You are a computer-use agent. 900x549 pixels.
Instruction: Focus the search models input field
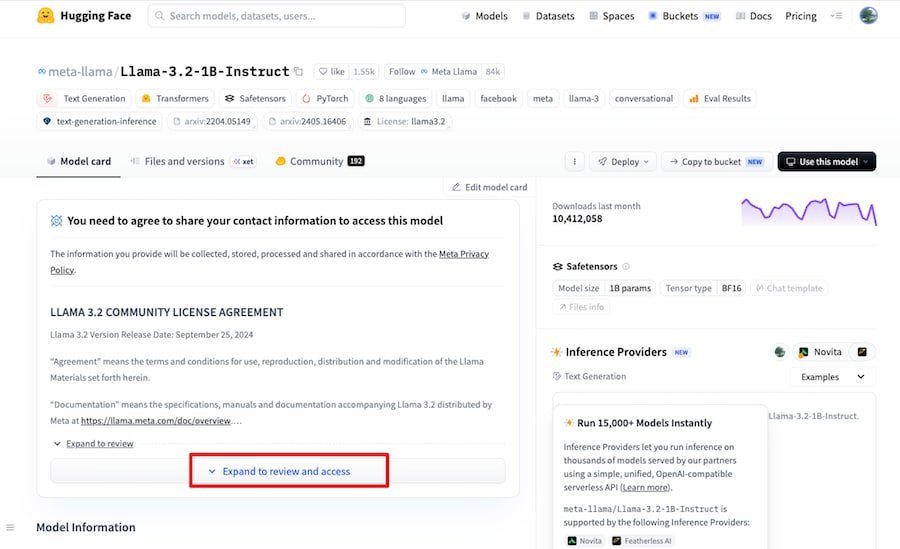click(277, 16)
